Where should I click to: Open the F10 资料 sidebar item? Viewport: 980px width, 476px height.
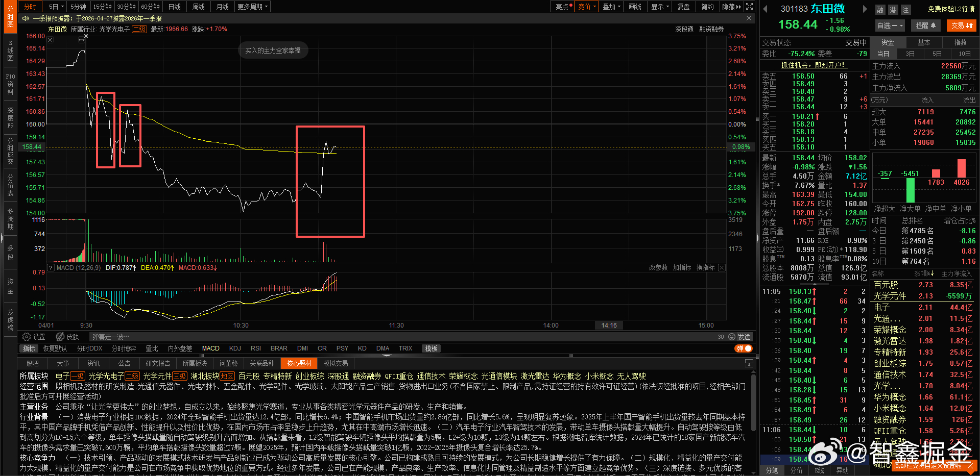pos(10,84)
